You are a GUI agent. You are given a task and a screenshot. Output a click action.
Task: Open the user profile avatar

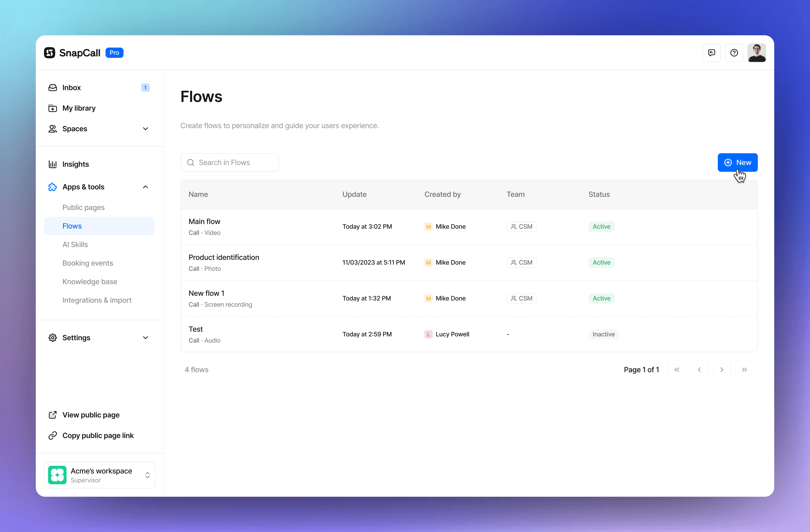[x=756, y=53]
